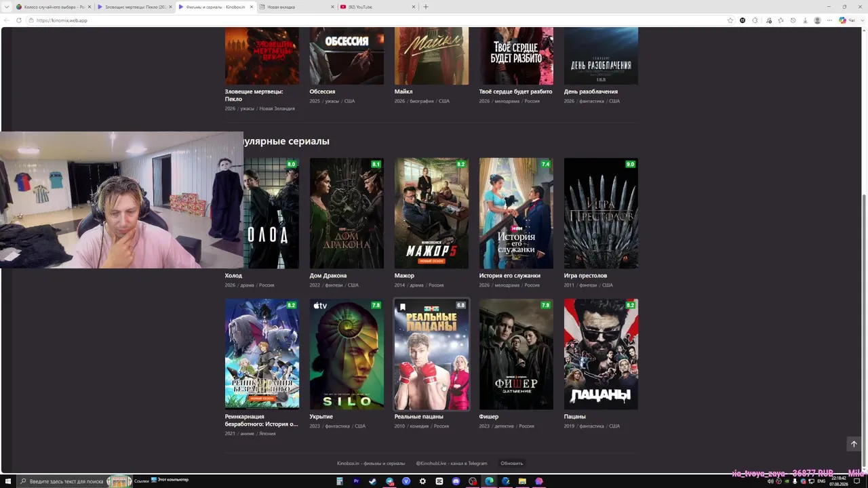Open the Игра престолов poster
The image size is (868, 488).
coord(601,213)
